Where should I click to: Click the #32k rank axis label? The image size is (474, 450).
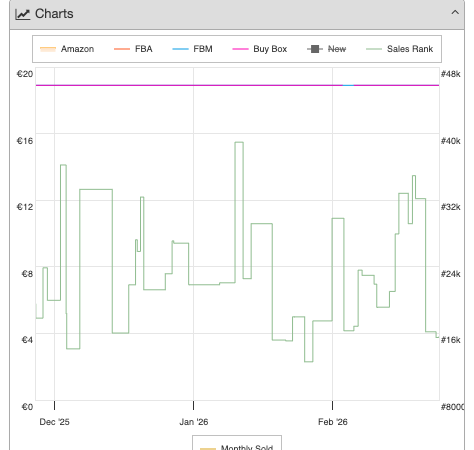pos(451,207)
